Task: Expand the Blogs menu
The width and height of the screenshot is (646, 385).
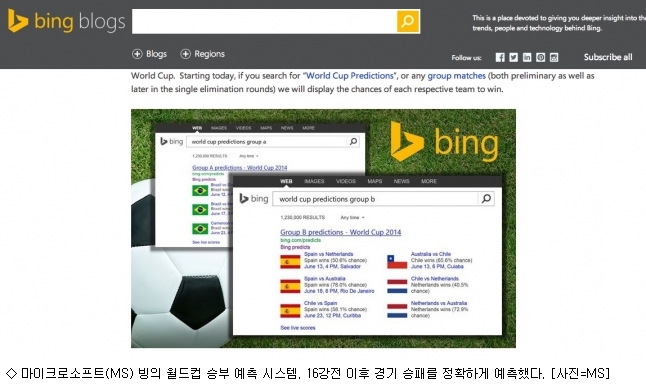Action: coord(150,54)
